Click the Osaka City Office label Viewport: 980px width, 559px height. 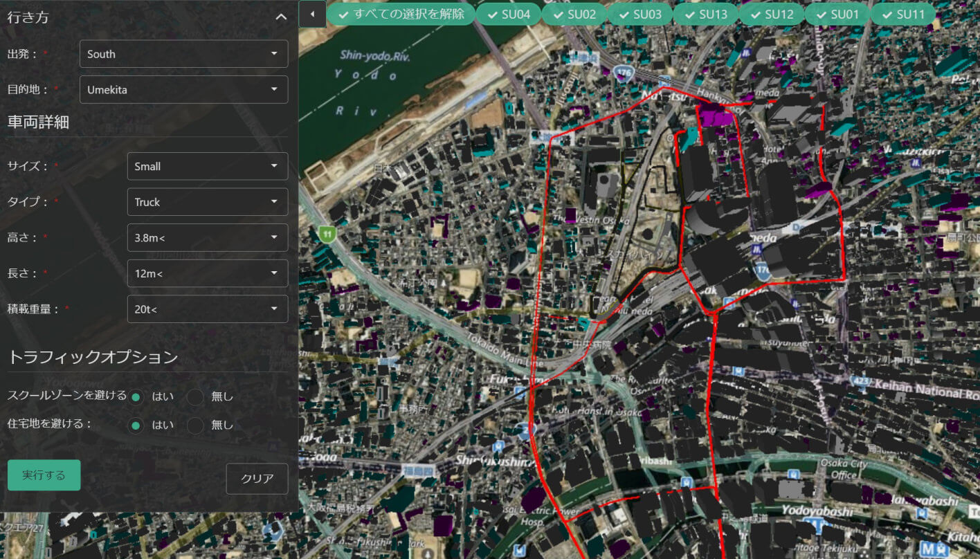843,469
